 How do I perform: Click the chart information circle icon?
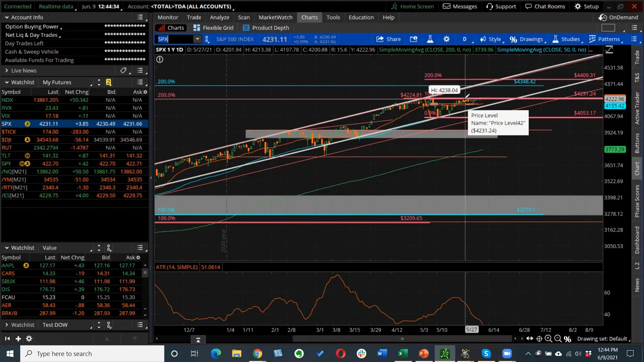[160, 59]
